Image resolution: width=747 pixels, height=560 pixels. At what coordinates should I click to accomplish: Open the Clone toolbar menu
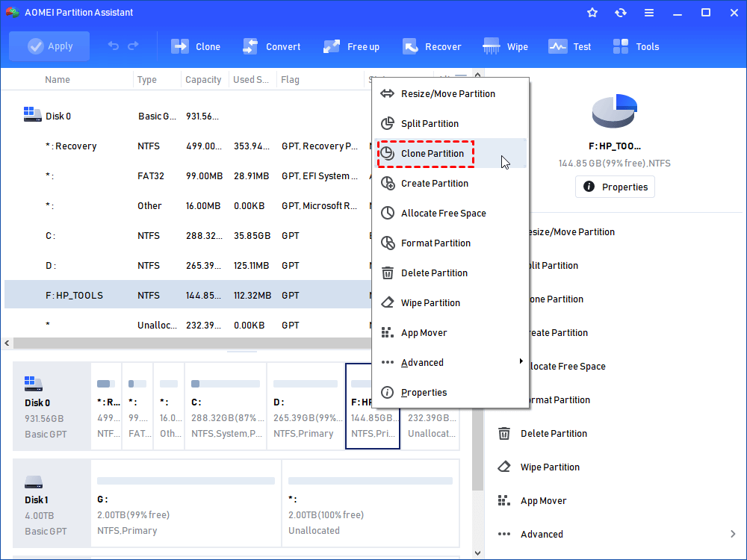pos(195,46)
